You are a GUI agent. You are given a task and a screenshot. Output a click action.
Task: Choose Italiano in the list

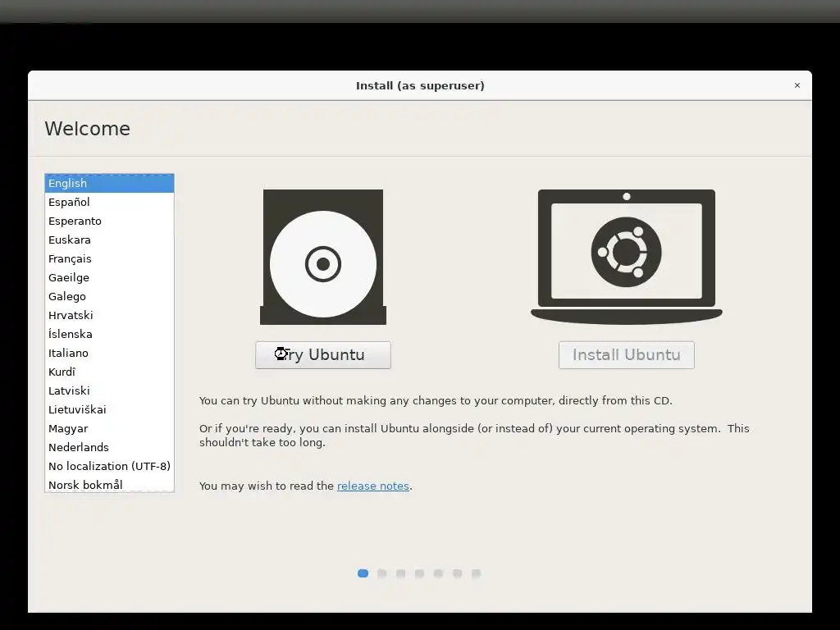tap(109, 353)
